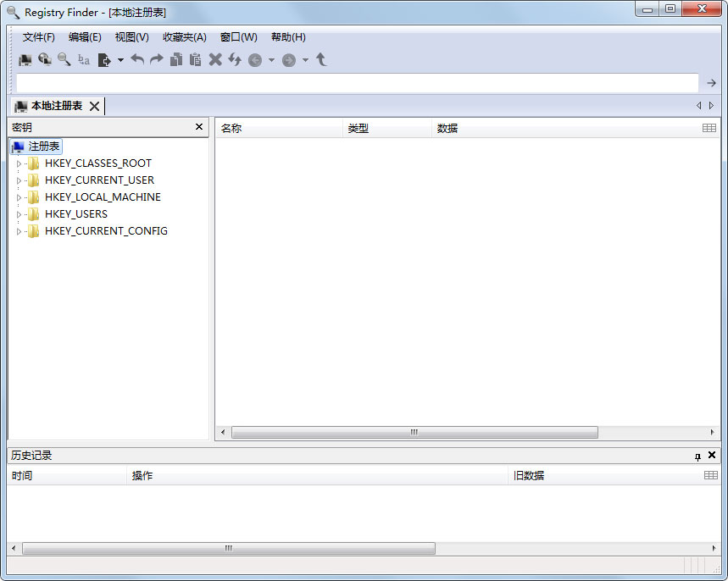The image size is (728, 581).
Task: Open values list column chooser icon
Action: (709, 128)
